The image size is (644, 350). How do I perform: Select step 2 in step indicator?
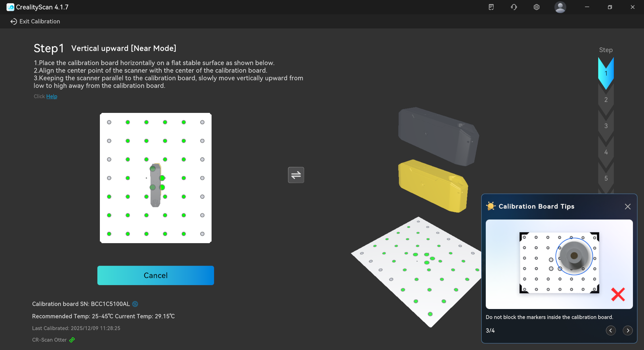(x=606, y=100)
